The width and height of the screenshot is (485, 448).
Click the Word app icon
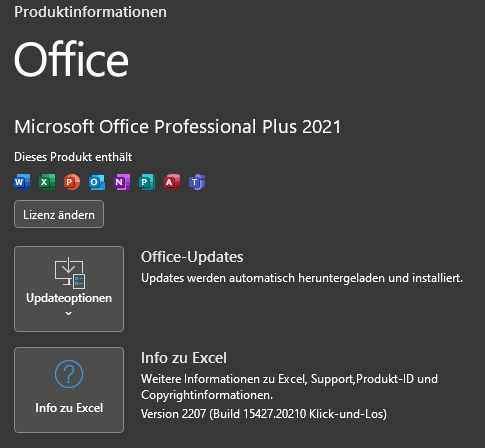[x=22, y=182]
